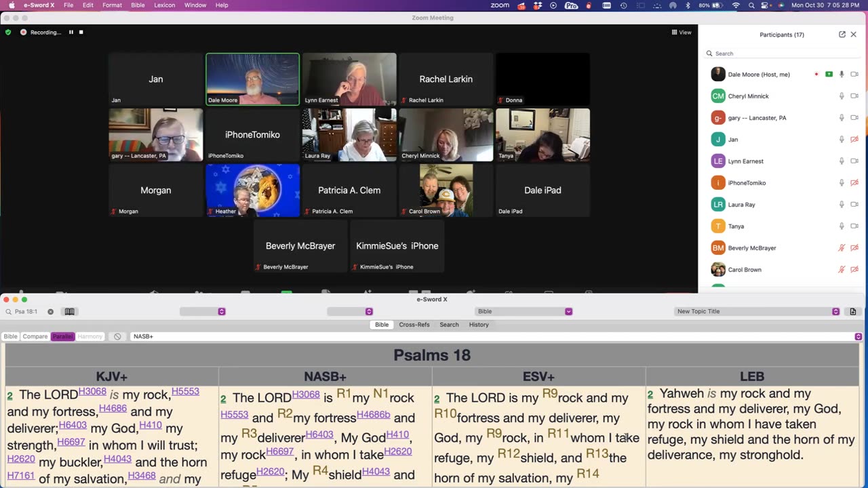Click the Dropbox menu bar icon
Screen dimensions: 868x488
[538, 5]
